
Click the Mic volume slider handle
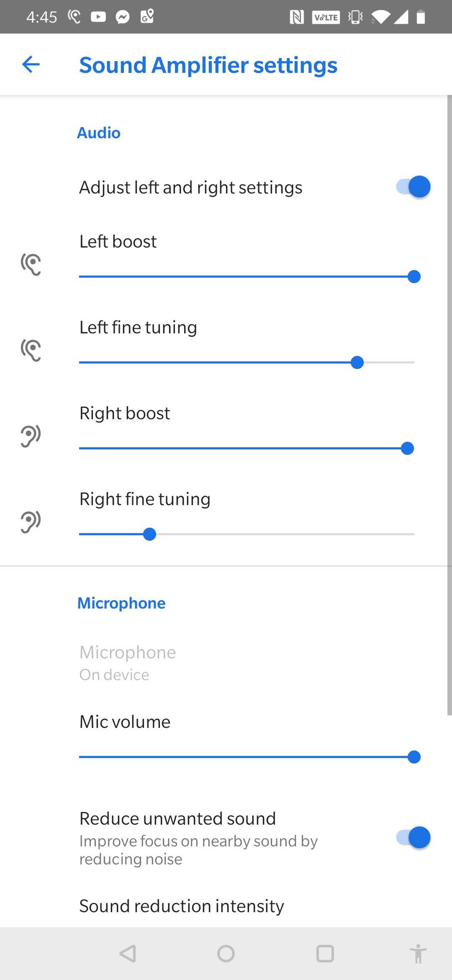pos(414,757)
